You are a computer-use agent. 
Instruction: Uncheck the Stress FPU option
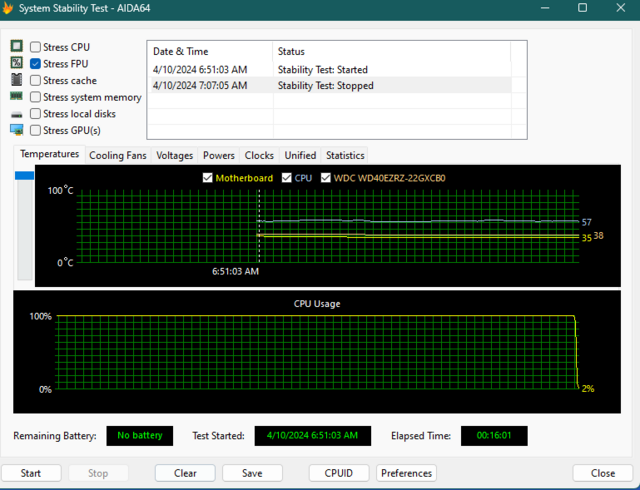[36, 64]
